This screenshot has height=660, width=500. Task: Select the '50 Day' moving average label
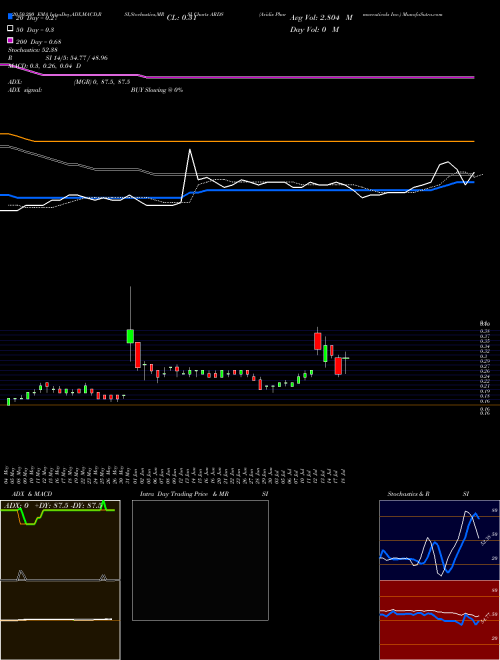[35, 30]
